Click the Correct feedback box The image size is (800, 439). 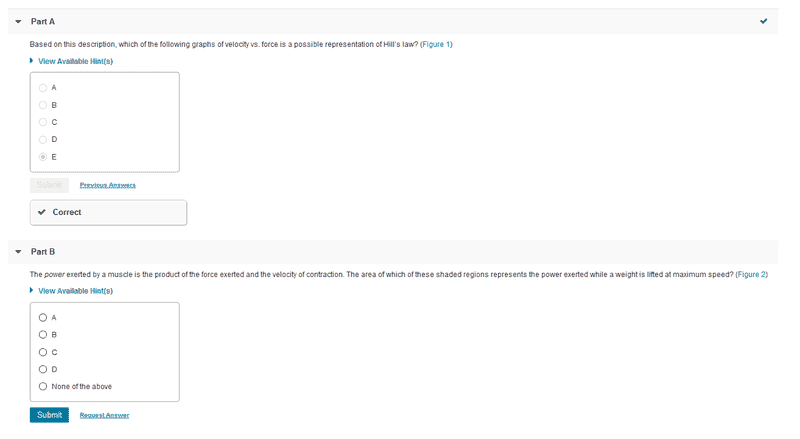tap(108, 212)
